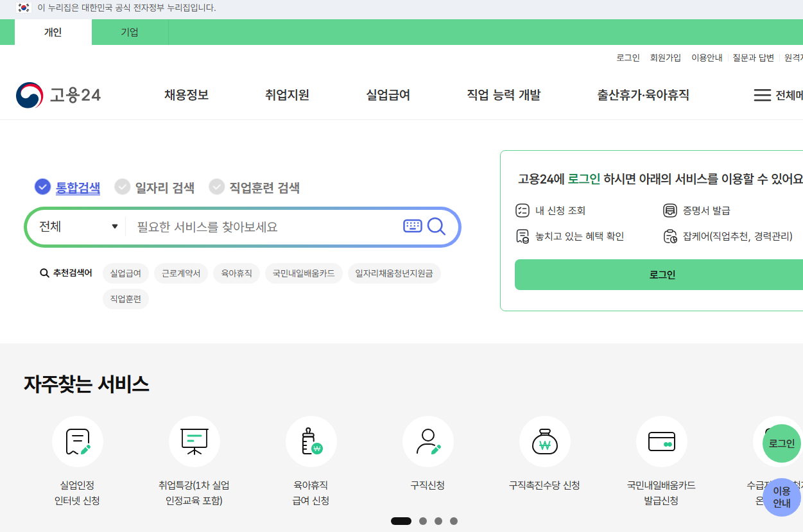The height and width of the screenshot is (532, 803).
Task: Click the 증명서 발급 certificate icon
Action: (670, 210)
